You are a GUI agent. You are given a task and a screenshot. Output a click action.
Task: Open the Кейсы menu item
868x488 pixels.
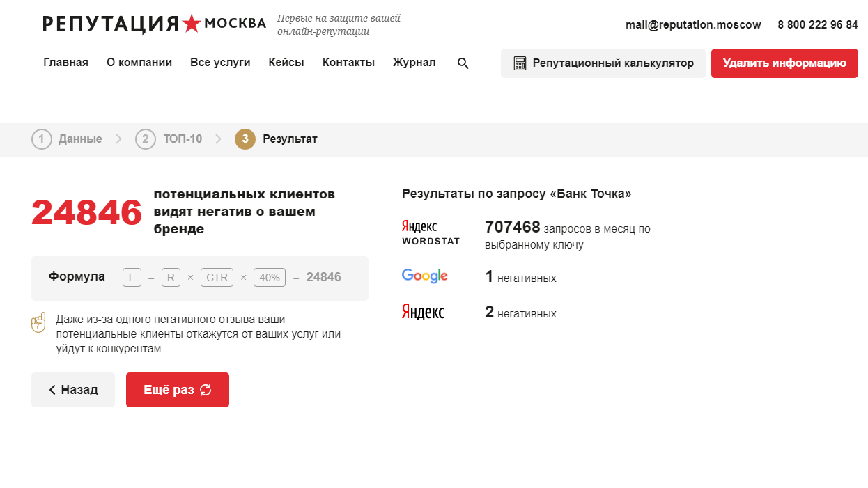pyautogui.click(x=286, y=63)
